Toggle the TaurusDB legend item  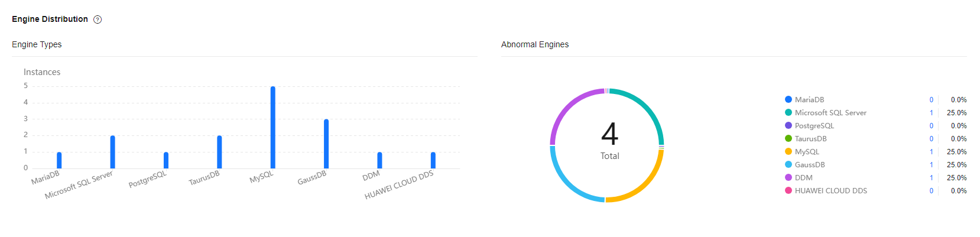[810, 138]
